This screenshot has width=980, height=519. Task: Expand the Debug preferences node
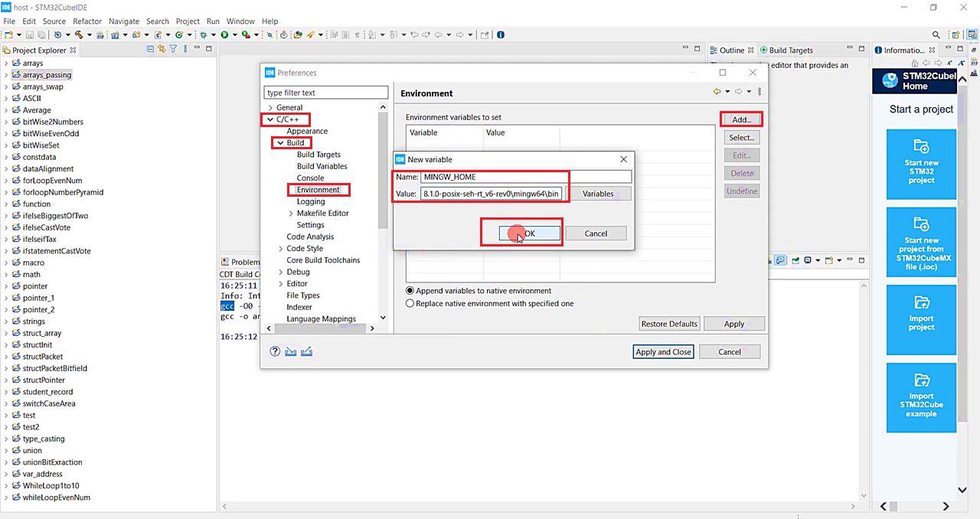280,272
